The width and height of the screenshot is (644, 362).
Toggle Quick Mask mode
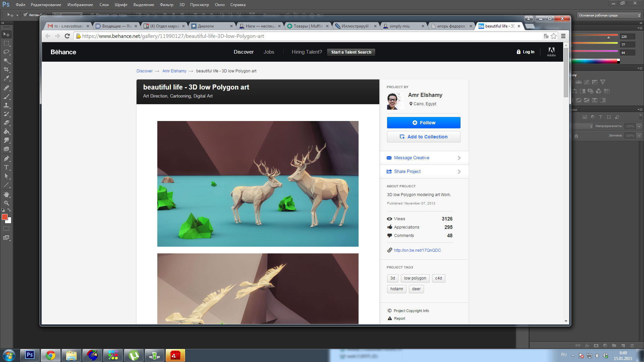pyautogui.click(x=6, y=229)
